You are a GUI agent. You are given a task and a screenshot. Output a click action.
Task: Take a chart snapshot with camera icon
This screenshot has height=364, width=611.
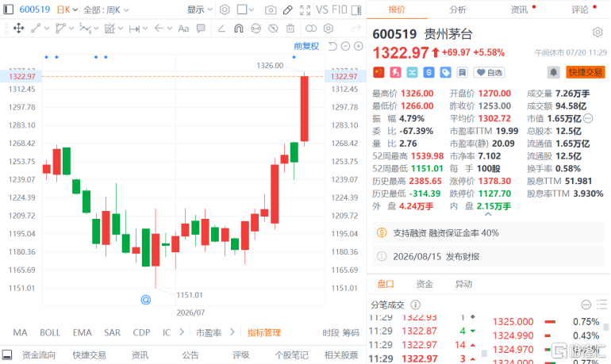click(271, 10)
